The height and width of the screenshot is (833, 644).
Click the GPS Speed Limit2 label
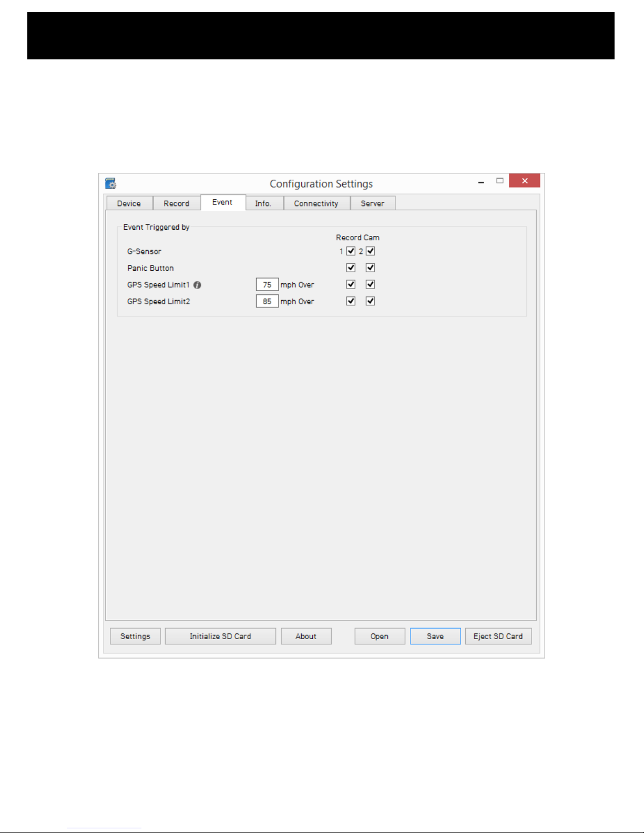[x=159, y=302]
